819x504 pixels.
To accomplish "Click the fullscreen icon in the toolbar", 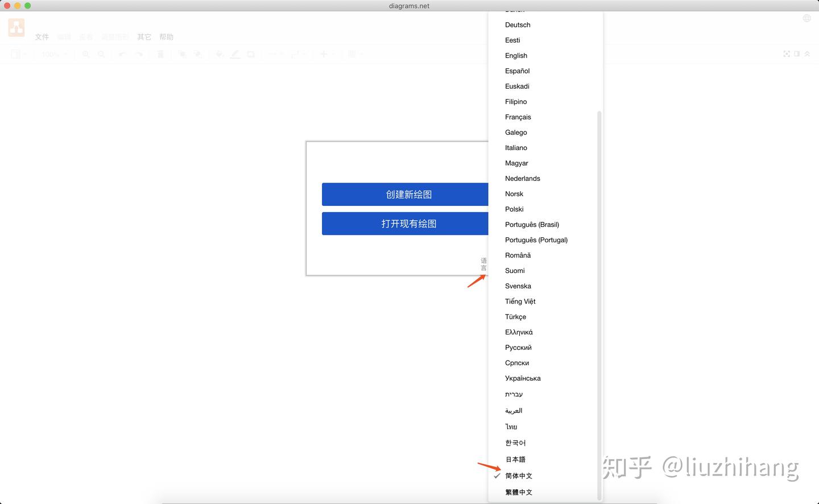I will coord(787,54).
